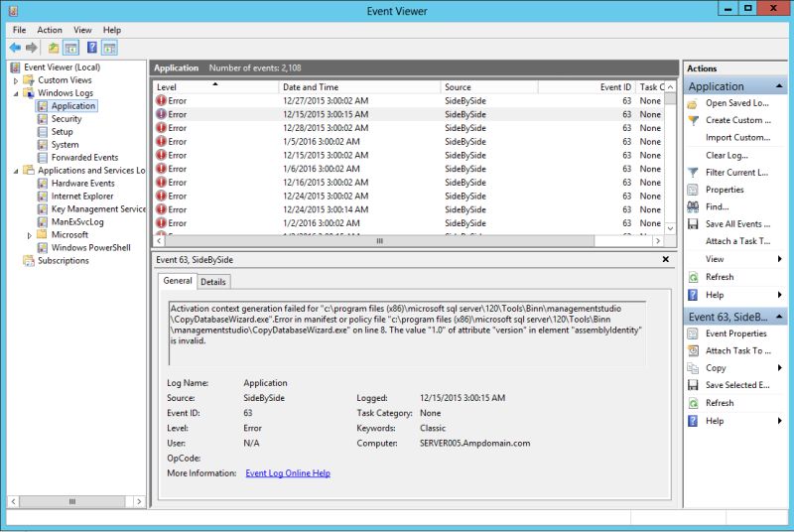Viewport: 794px width, 532px height.
Task: Click event list horizontal scrollbar right arrow
Action: pyautogui.click(x=658, y=241)
